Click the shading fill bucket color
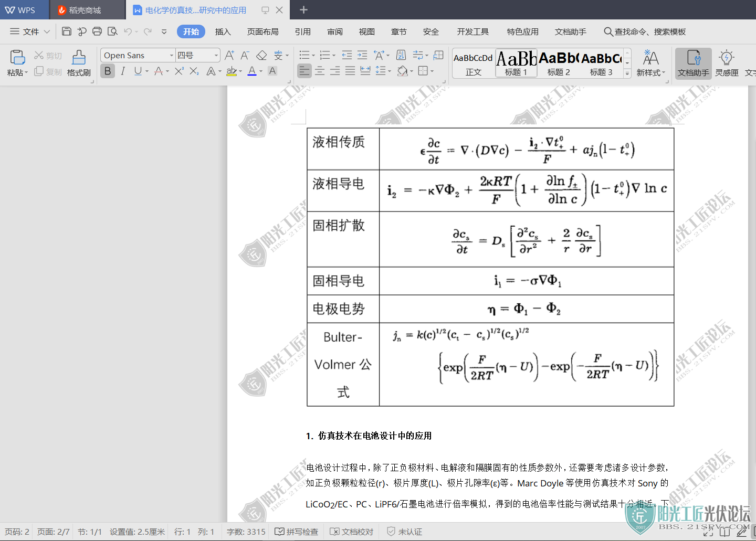This screenshot has height=541, width=756. point(403,71)
